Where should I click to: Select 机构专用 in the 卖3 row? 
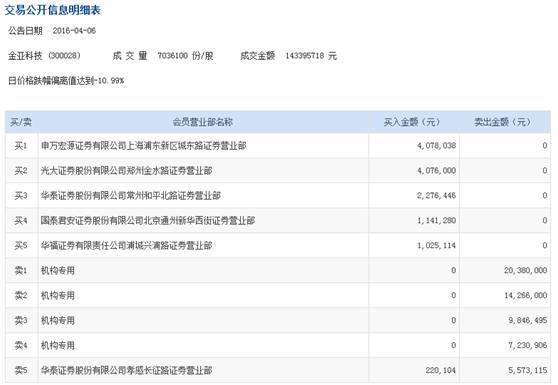58,320
